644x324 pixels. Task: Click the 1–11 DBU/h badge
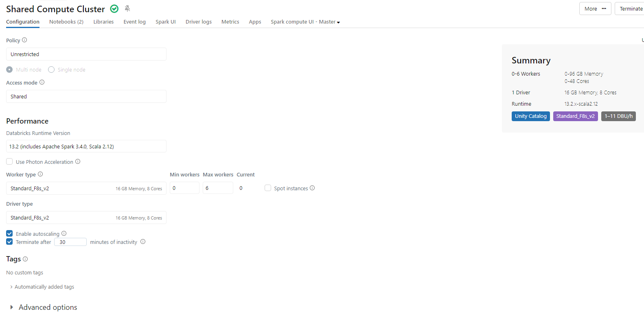pos(618,116)
